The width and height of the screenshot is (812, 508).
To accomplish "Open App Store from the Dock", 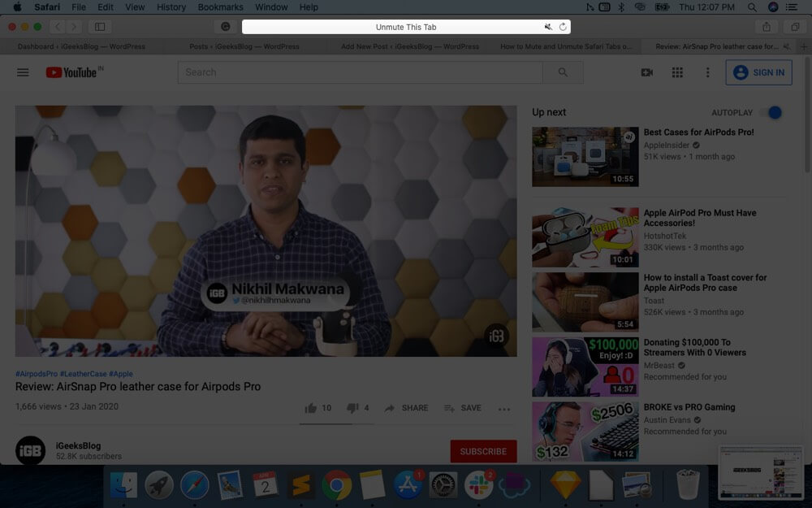I will [x=408, y=485].
